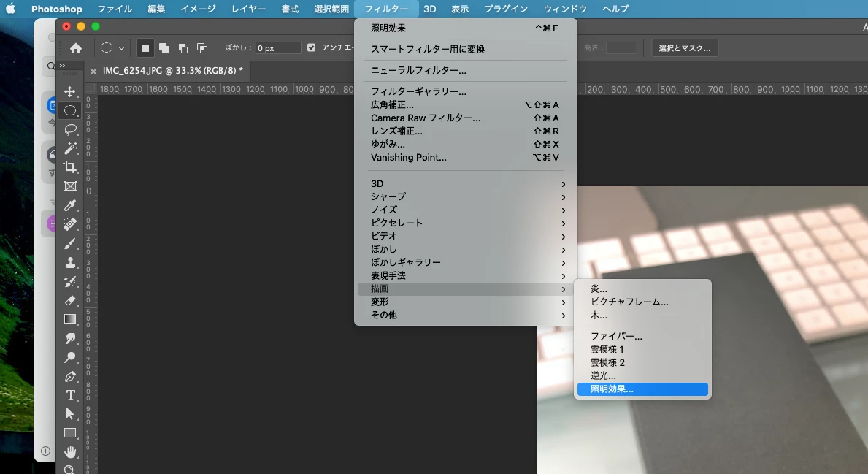Screen dimensions: 868x474
Task: Select the Magic Wand tool
Action: 70,148
